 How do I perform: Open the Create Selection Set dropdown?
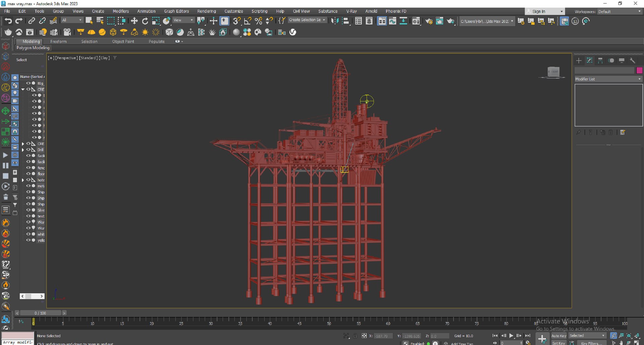click(307, 20)
